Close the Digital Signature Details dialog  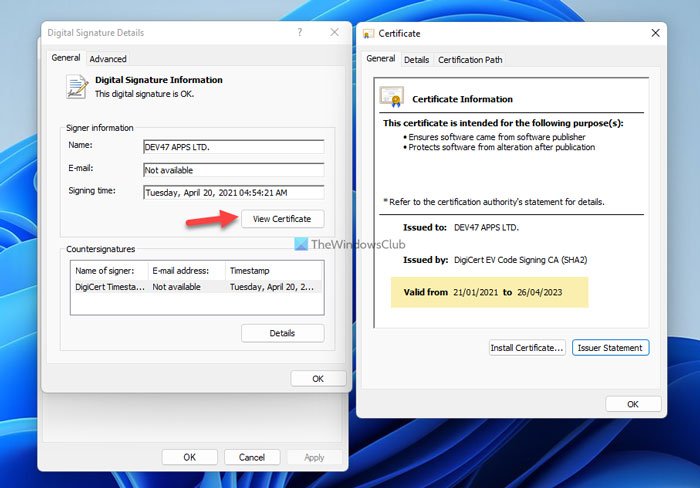[334, 32]
